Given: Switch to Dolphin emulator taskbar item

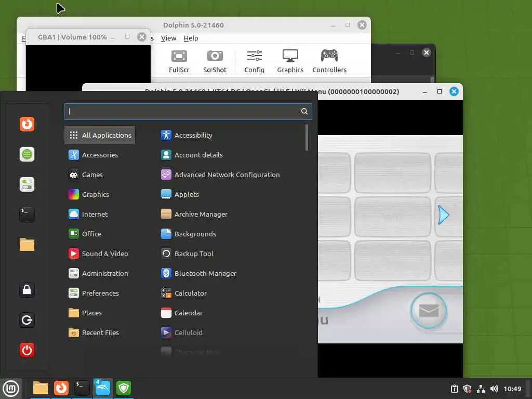Looking at the screenshot, I should click(x=102, y=388).
